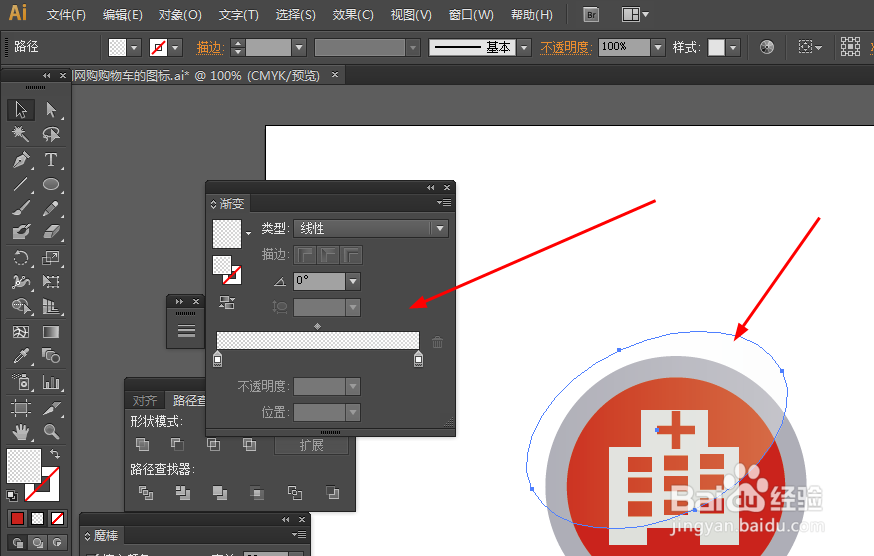Open graphic style 样式 dropdown
Viewport: 874px width, 556px height.
pos(733,48)
